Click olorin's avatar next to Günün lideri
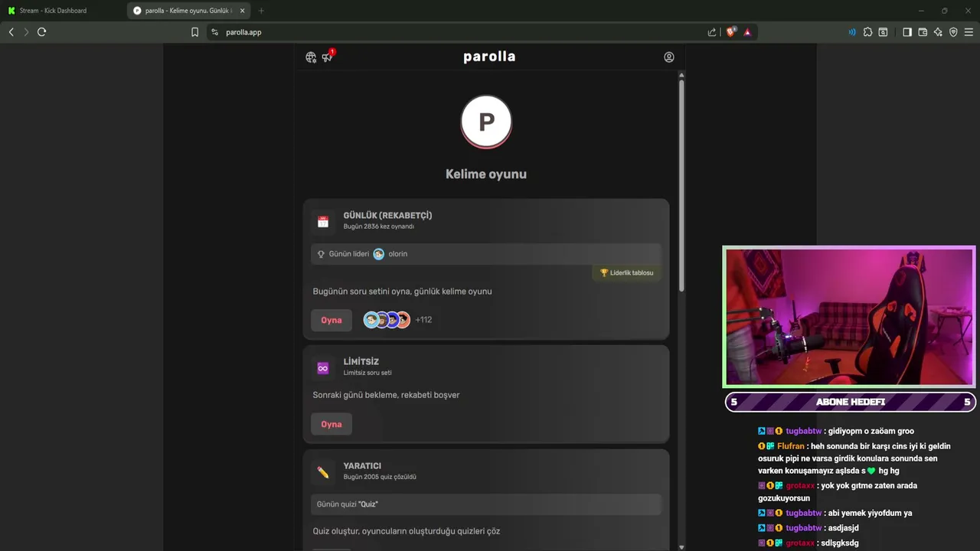The height and width of the screenshot is (551, 980). (x=378, y=254)
